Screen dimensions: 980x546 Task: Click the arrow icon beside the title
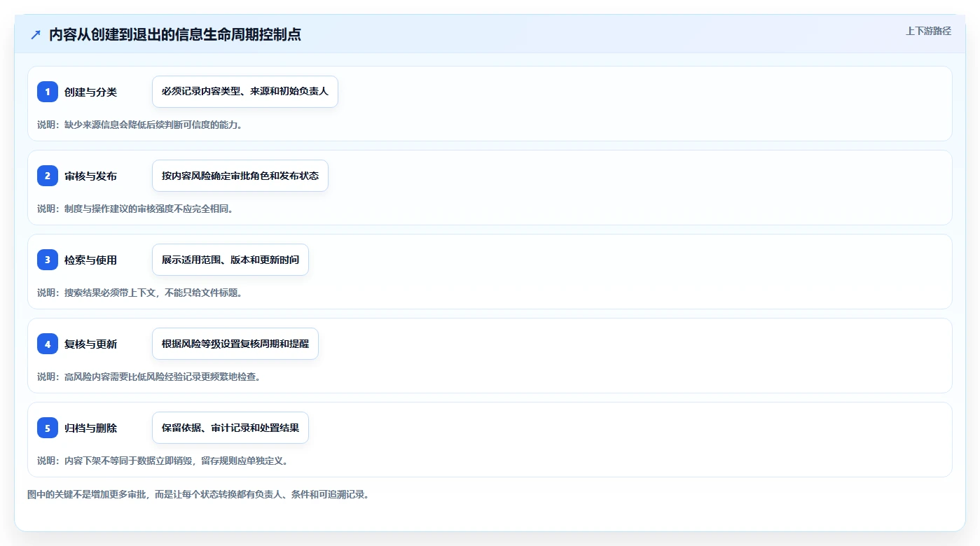[x=36, y=35]
